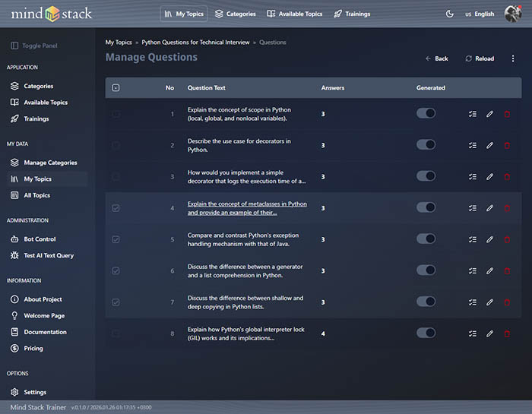Click the Back button
532x414 pixels.
[437, 58]
